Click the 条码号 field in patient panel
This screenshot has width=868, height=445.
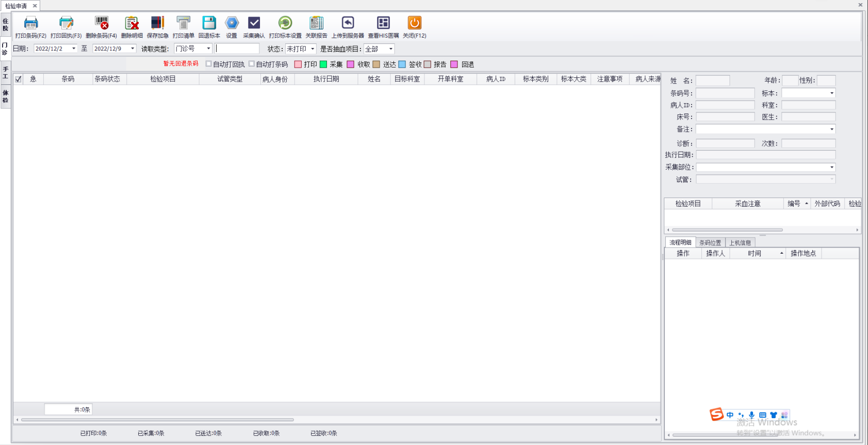pos(725,93)
